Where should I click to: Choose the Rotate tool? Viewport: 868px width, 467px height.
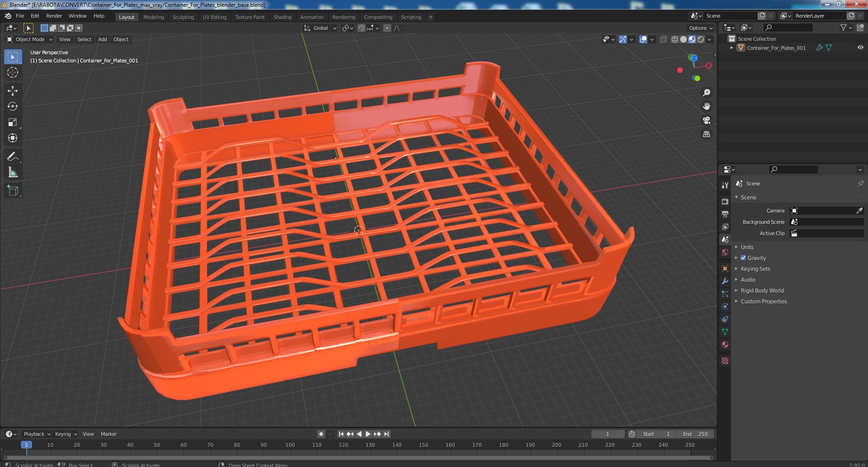point(13,106)
